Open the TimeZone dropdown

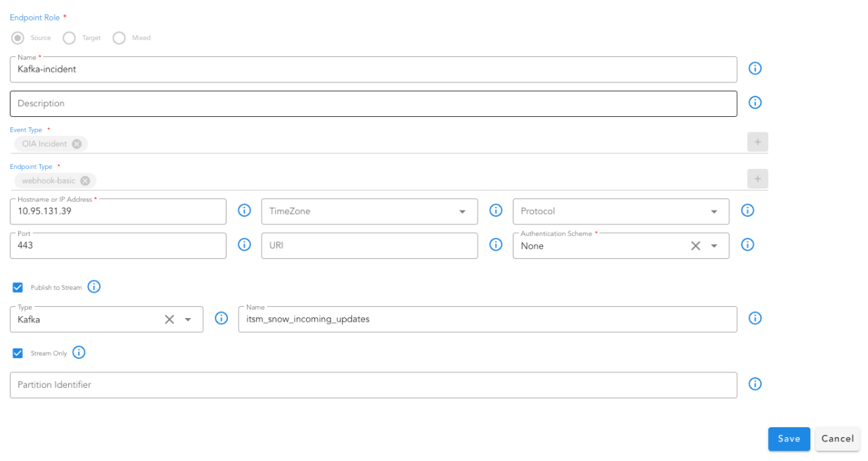(462, 212)
